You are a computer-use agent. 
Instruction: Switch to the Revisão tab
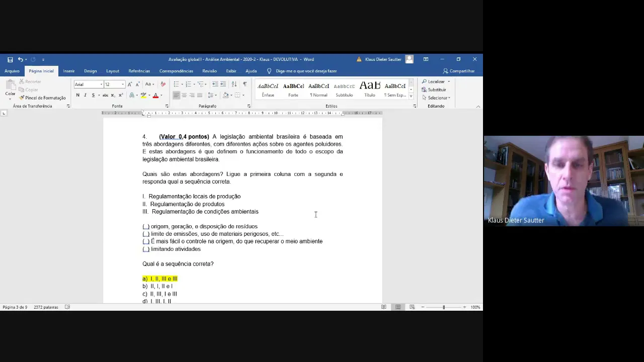(209, 71)
